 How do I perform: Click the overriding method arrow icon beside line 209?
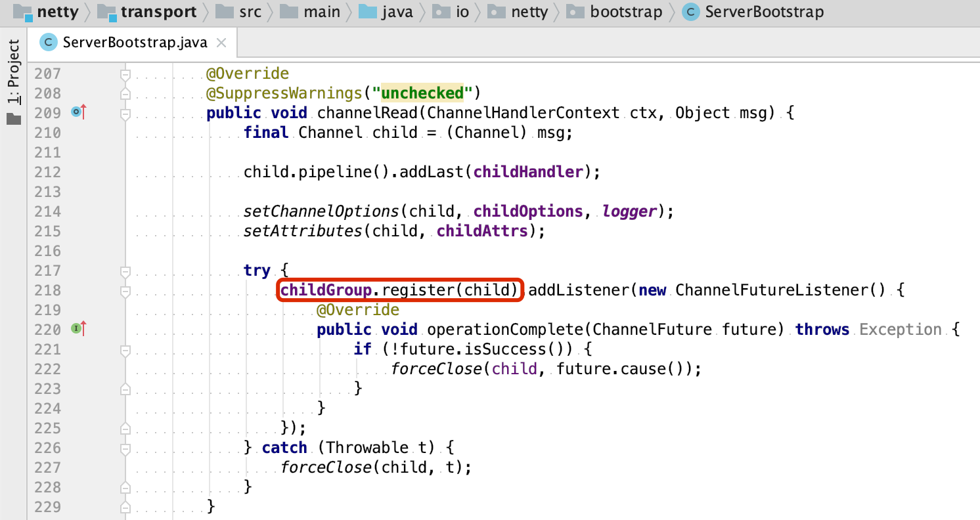tap(77, 112)
